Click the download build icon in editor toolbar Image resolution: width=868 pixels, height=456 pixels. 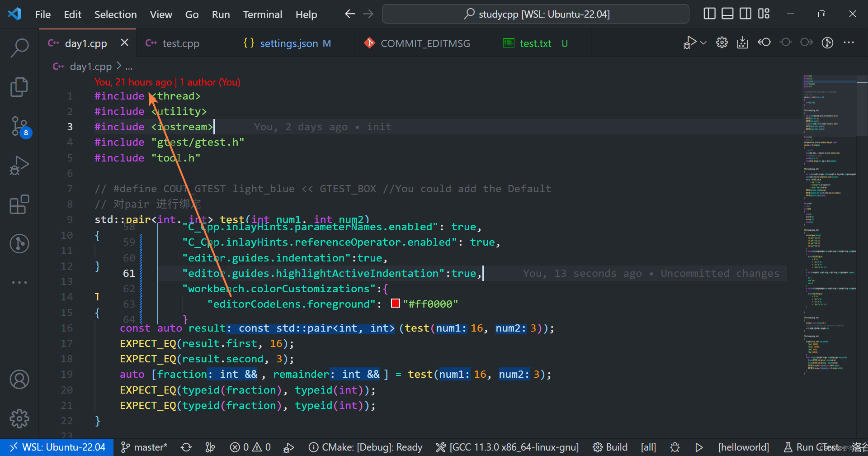click(743, 43)
